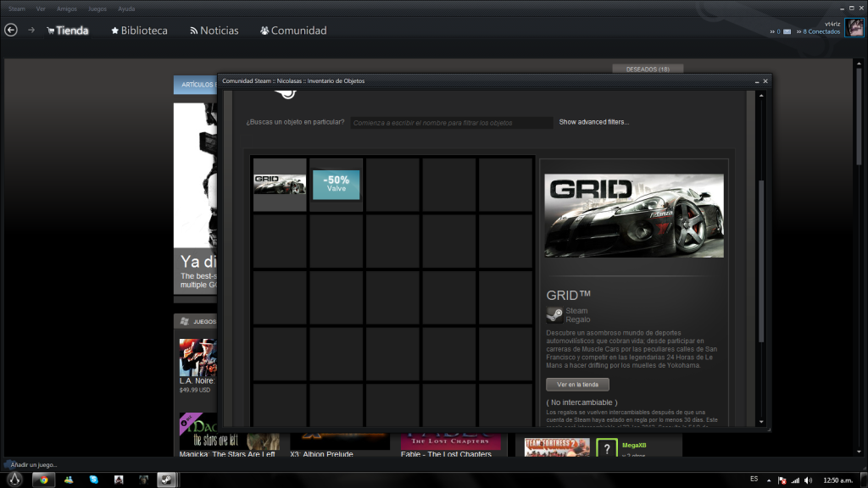Click the forward arrow navigation button

[31, 30]
